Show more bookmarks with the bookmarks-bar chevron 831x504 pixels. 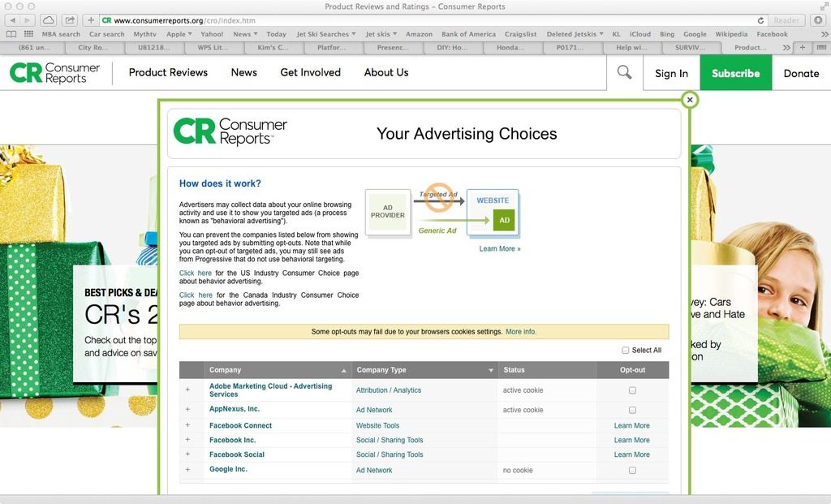pyautogui.click(x=825, y=34)
